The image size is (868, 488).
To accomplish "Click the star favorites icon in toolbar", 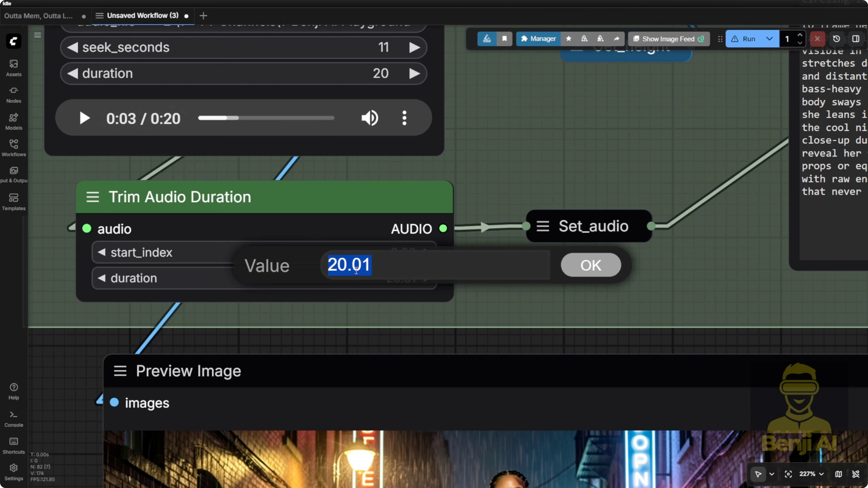I will click(568, 39).
